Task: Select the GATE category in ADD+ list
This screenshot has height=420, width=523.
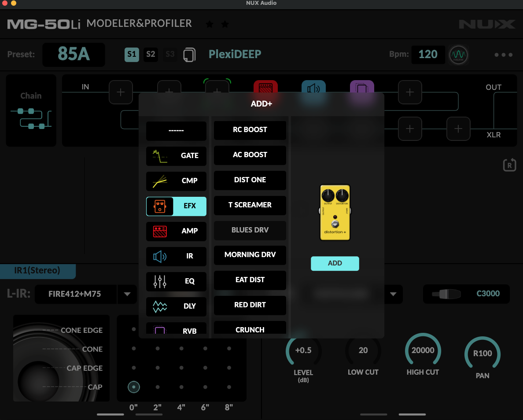Action: coord(176,155)
